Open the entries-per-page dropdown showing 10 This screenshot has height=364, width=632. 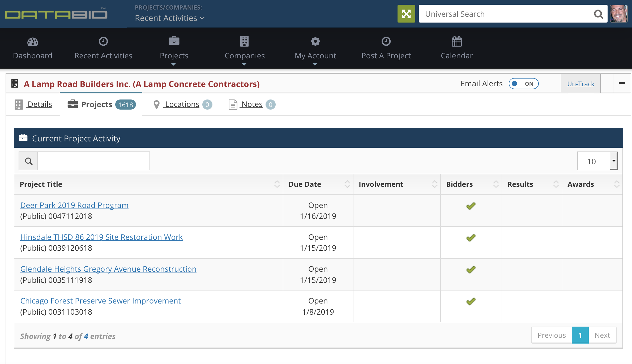(597, 161)
